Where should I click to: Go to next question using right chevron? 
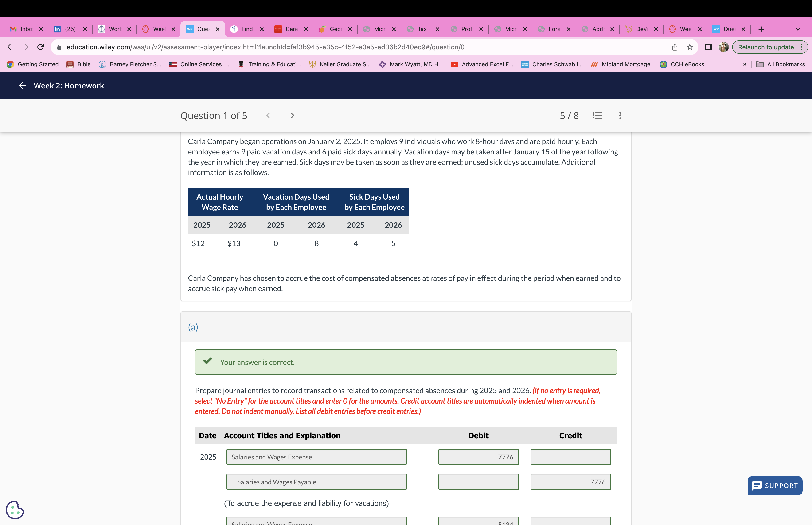[292, 116]
